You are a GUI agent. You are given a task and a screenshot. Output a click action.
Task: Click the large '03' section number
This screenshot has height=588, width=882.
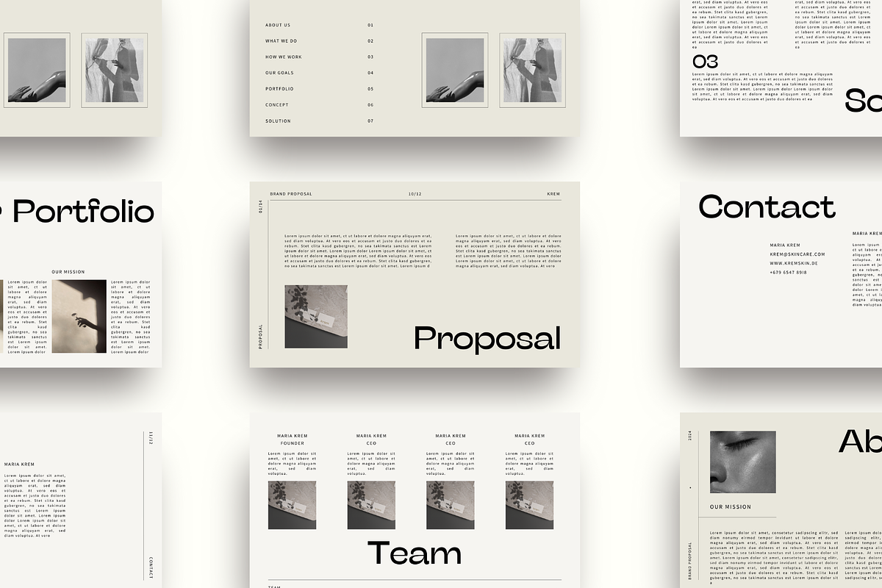pyautogui.click(x=706, y=62)
